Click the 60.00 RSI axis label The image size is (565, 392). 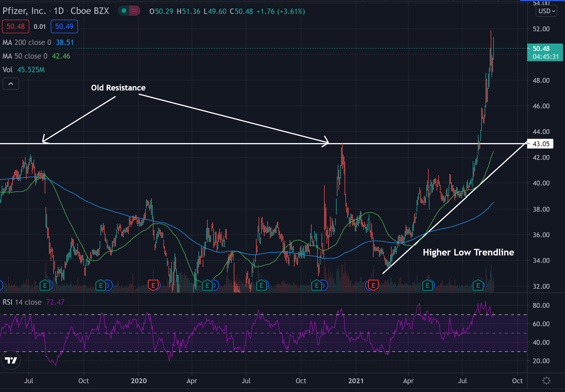pyautogui.click(x=541, y=324)
